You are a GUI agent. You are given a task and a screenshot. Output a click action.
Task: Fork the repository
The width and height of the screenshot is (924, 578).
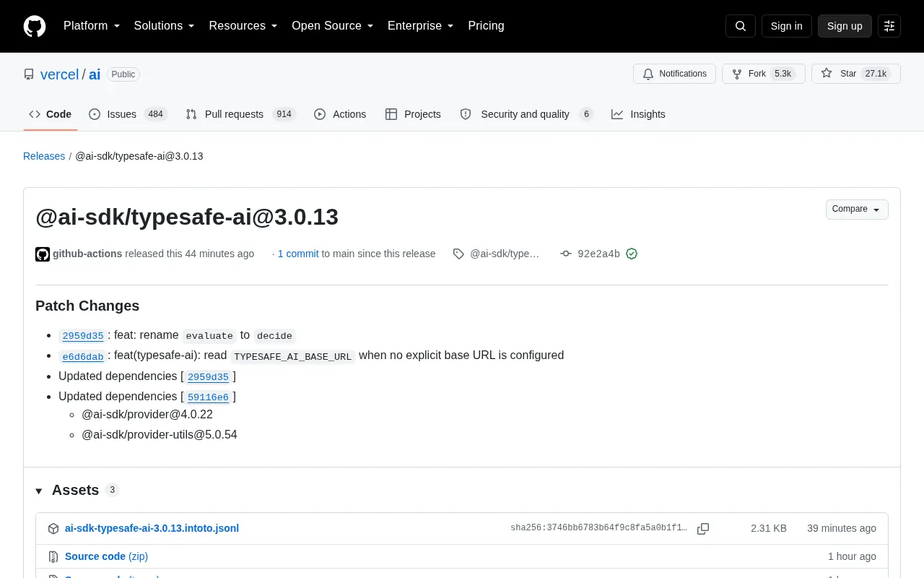tap(763, 74)
